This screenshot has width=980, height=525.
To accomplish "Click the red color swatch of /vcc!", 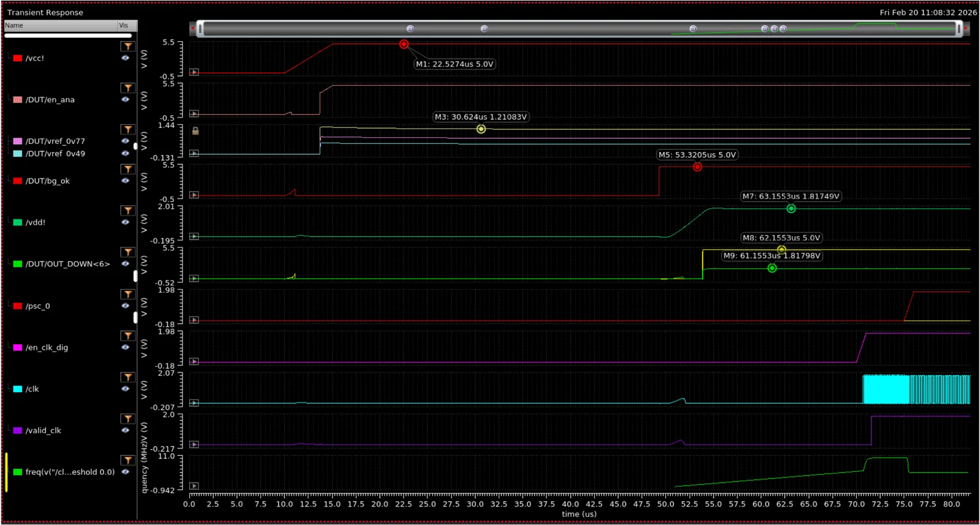I will click(x=18, y=58).
